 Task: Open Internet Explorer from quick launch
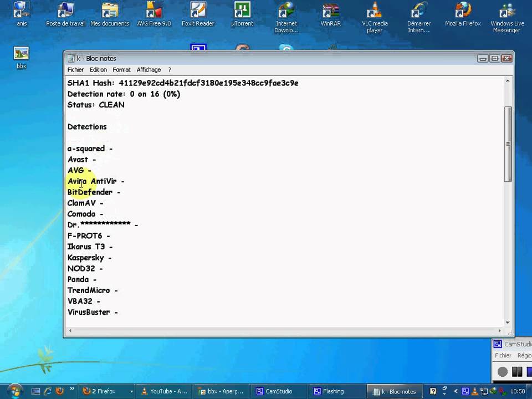48,391
